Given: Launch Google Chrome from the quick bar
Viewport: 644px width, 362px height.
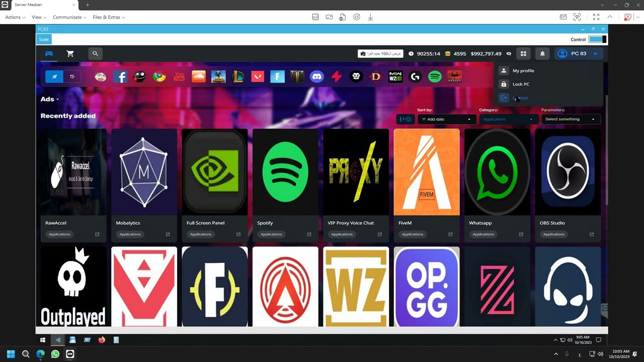Looking at the screenshot, I should pyautogui.click(x=159, y=77).
